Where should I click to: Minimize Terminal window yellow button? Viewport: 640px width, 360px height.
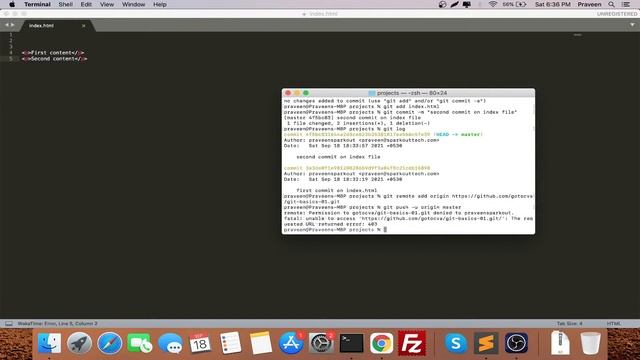click(297, 93)
